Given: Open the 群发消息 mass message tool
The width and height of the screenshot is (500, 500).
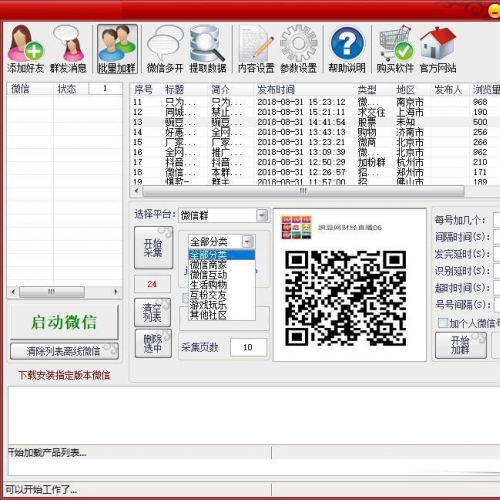Looking at the screenshot, I should (x=68, y=49).
